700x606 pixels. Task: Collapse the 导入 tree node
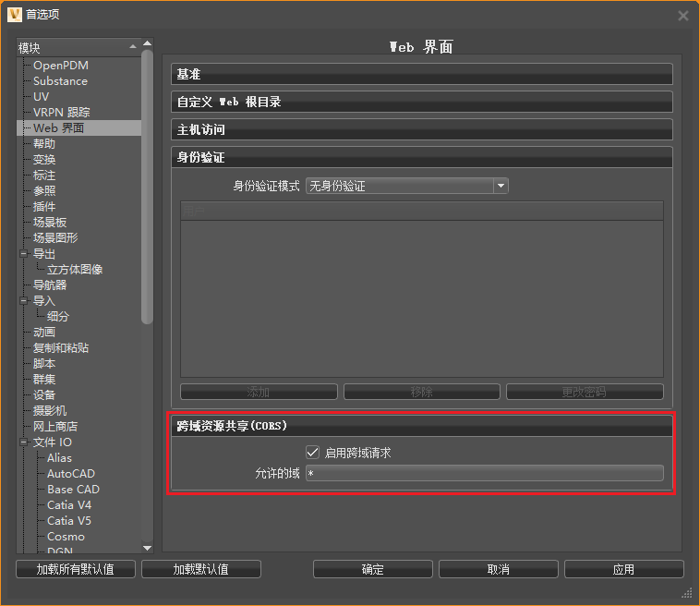[23, 300]
